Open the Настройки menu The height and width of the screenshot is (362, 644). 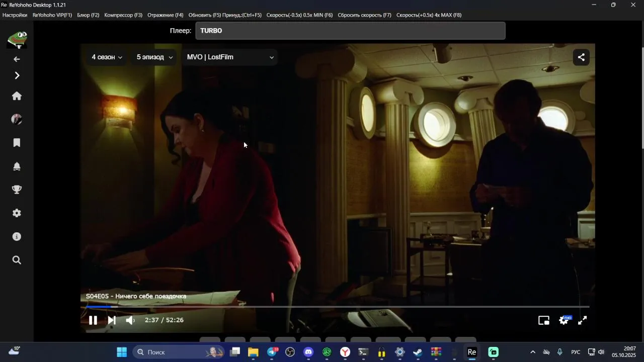pos(15,15)
